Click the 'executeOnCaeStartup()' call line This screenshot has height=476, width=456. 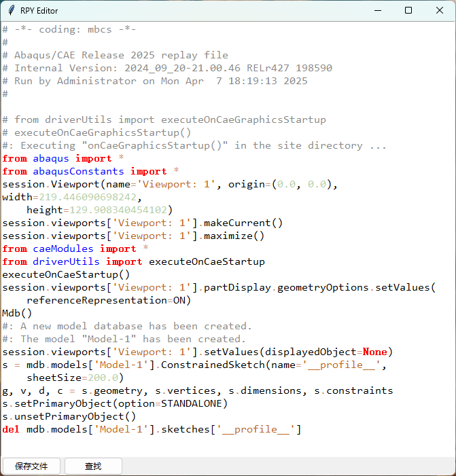pos(66,274)
